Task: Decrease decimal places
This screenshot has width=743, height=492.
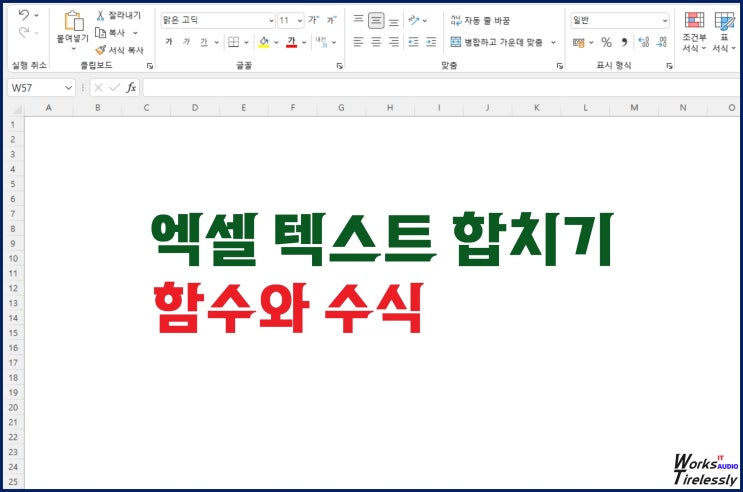Action: pos(662,42)
